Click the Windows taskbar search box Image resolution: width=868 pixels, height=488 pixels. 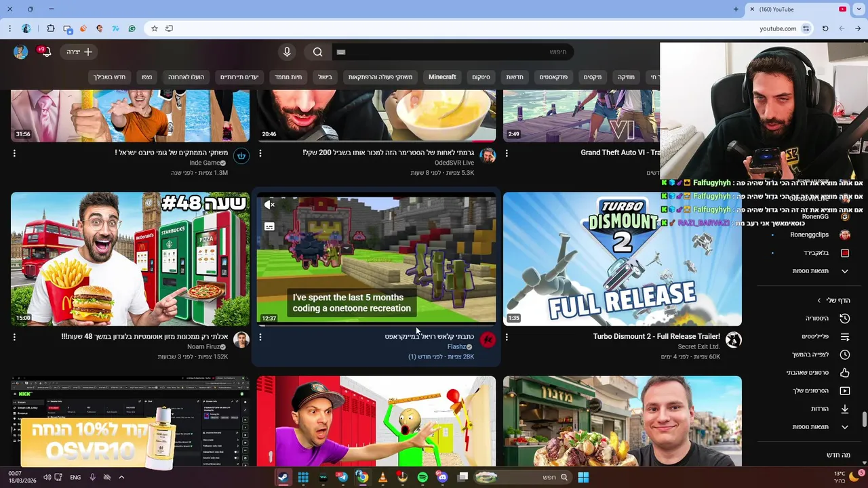pos(522,477)
